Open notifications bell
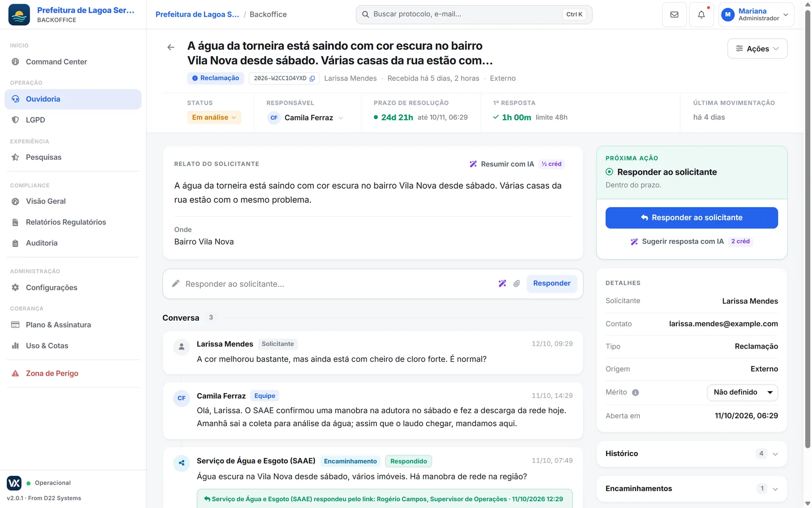 pyautogui.click(x=701, y=14)
